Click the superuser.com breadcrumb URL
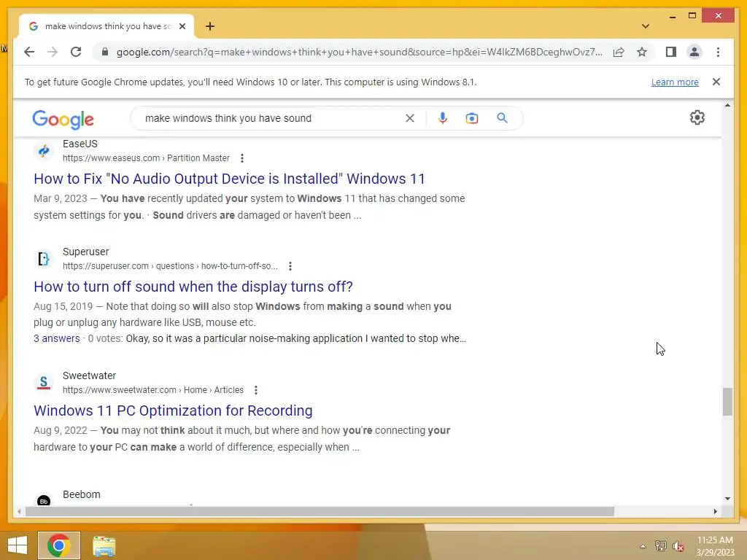The width and height of the screenshot is (747, 560). 170,266
